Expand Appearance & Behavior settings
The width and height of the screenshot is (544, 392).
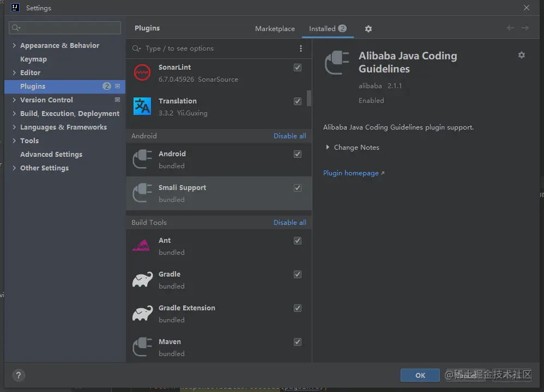[x=14, y=46]
